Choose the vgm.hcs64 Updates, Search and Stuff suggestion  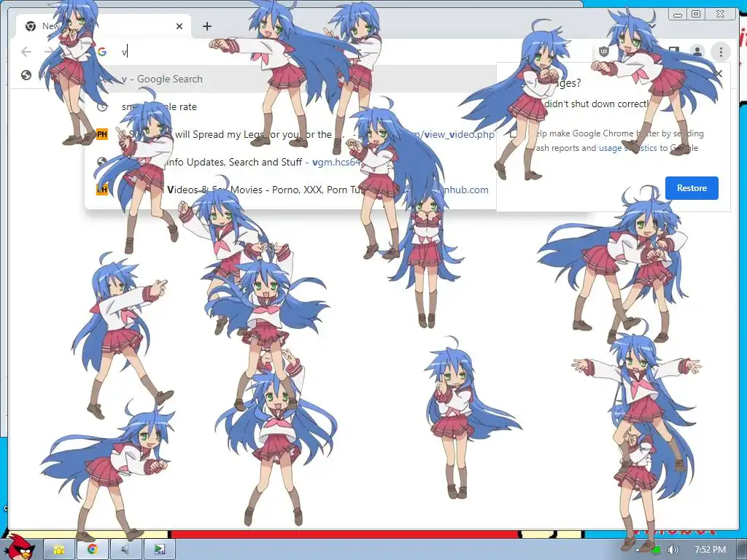point(290,162)
